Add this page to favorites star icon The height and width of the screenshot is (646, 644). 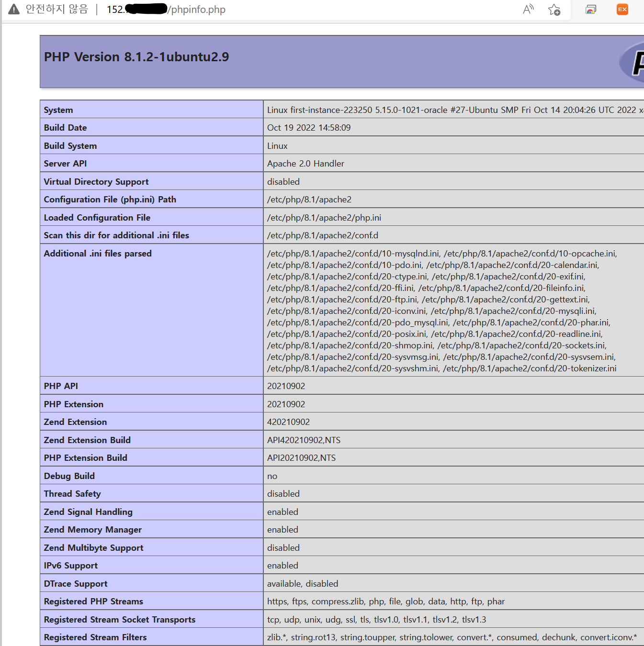pyautogui.click(x=554, y=10)
